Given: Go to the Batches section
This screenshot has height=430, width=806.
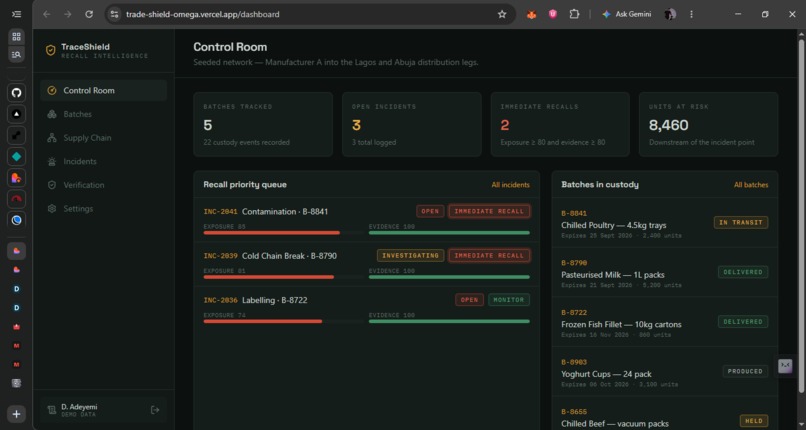Looking at the screenshot, I should coord(103,114).
